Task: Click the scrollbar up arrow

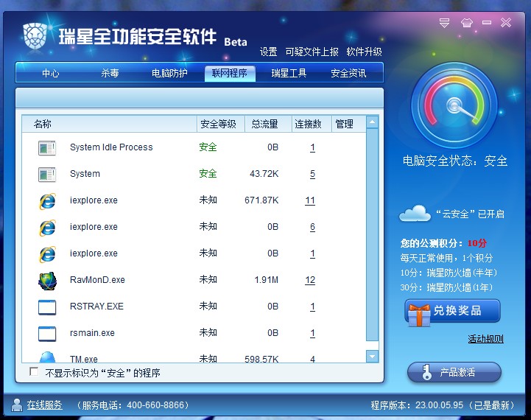Action: (372, 122)
